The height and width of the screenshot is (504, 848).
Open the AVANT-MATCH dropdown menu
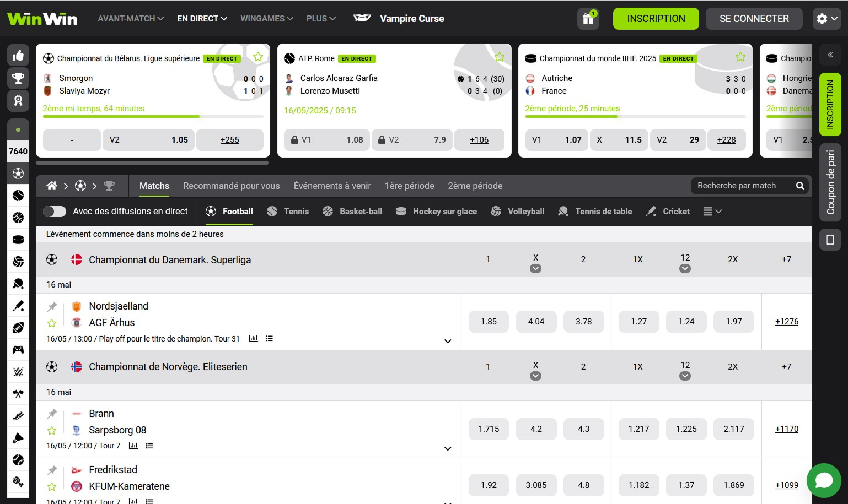[131, 19]
